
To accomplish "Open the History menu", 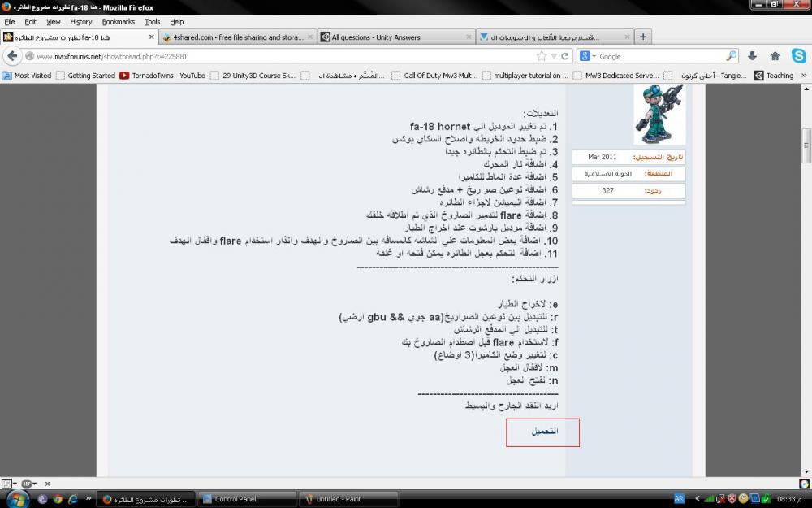I will coord(80,22).
